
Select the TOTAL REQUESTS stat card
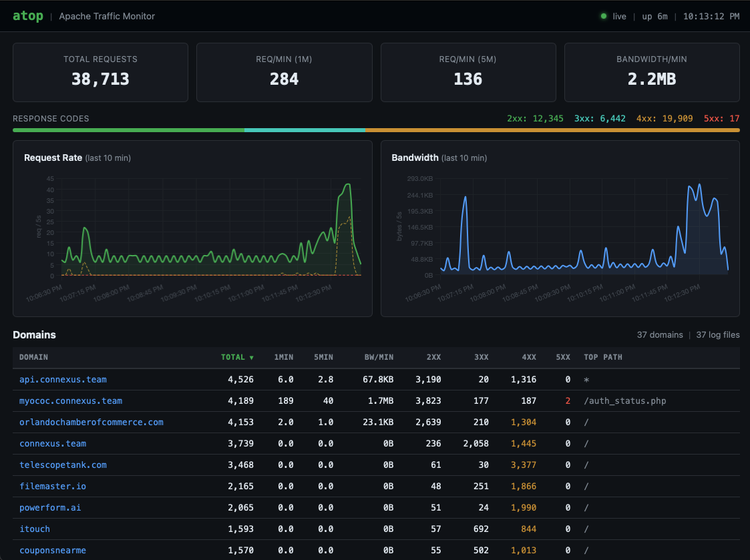coord(100,72)
